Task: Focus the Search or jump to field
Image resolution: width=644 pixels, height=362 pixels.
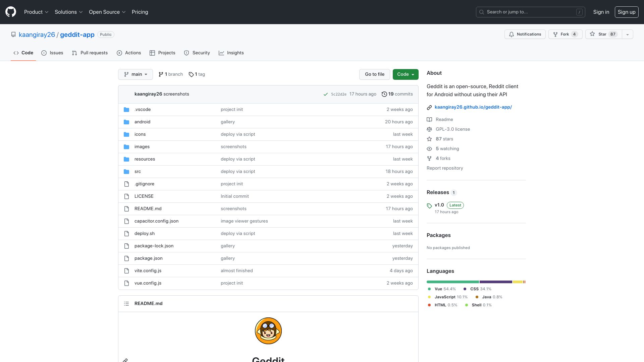Action: point(530,12)
